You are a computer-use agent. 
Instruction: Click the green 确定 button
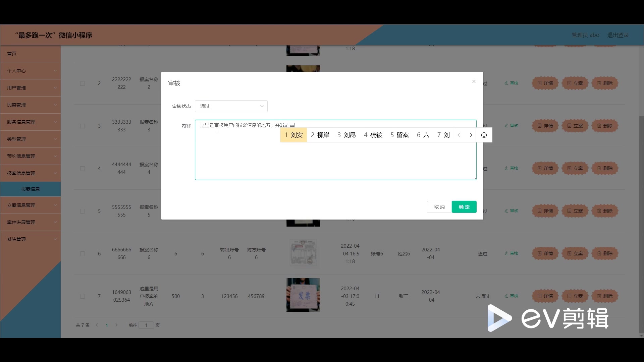(464, 207)
